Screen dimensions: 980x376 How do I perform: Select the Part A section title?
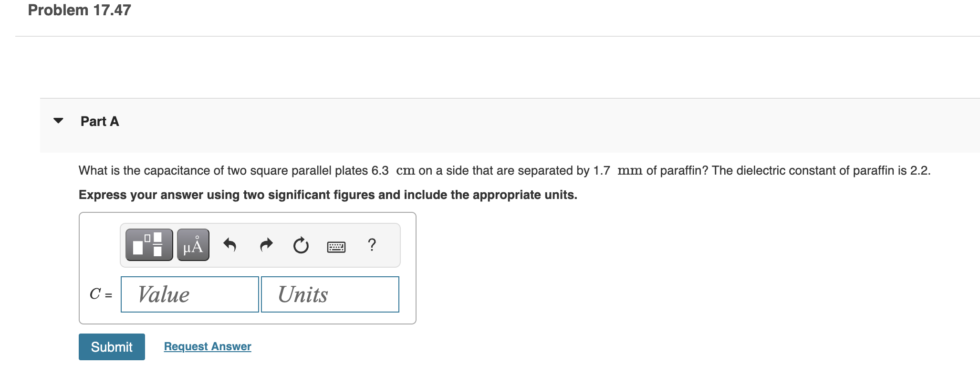tap(99, 121)
